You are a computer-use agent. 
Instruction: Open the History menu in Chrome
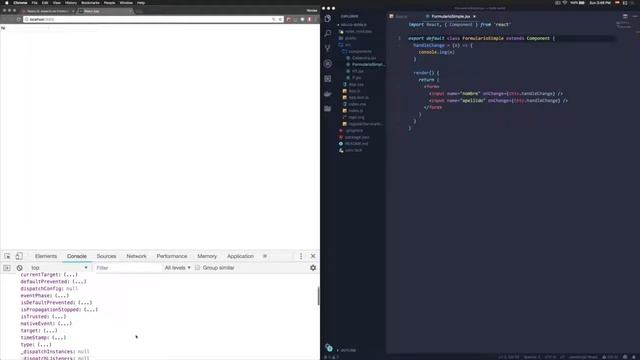pyautogui.click(x=71, y=2)
